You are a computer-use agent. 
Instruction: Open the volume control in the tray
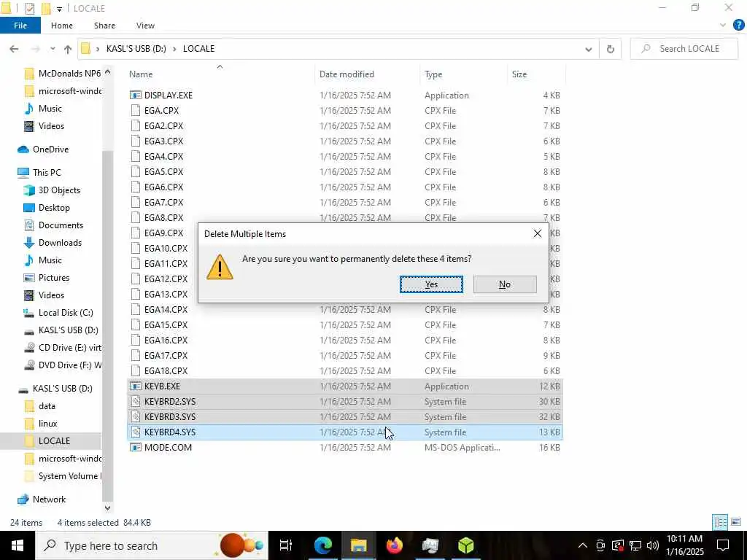click(x=652, y=545)
